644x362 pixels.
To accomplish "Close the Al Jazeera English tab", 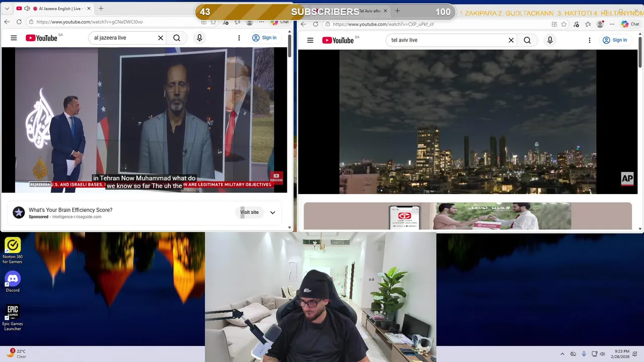I will (x=89, y=9).
